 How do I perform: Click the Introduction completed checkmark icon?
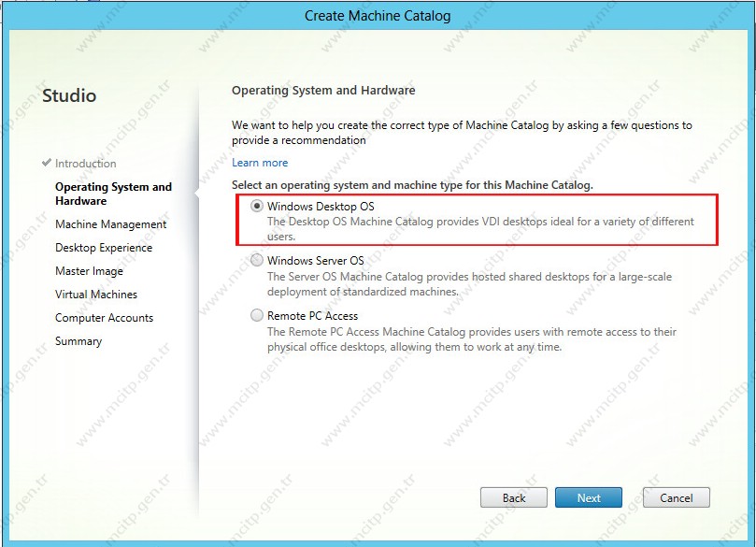pyautogui.click(x=47, y=162)
